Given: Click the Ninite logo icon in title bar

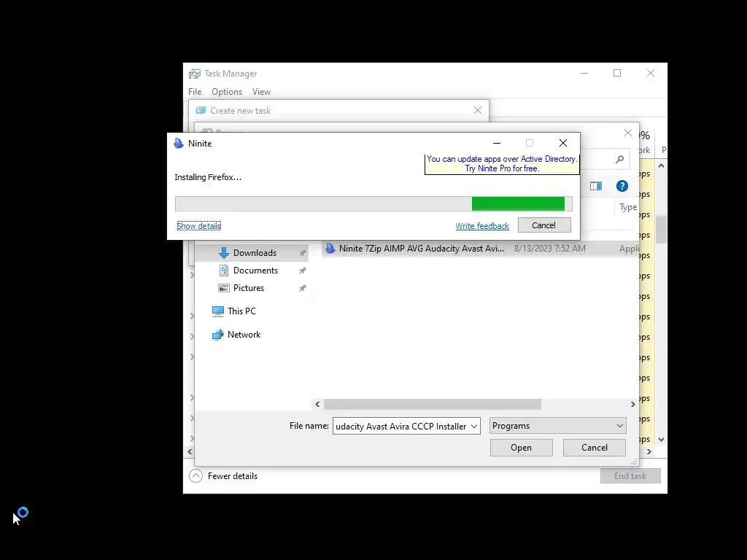Looking at the screenshot, I should pos(179,144).
